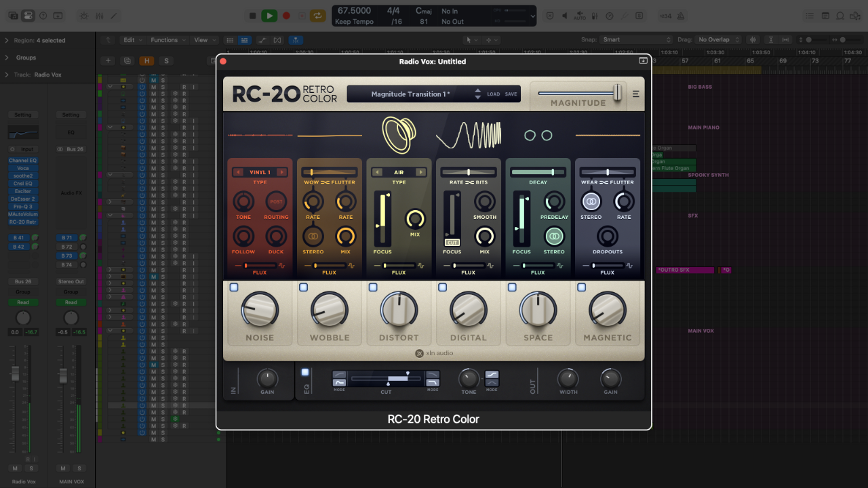Enable the DISTORT module checkbox
This screenshot has height=488, width=868.
pos(373,287)
